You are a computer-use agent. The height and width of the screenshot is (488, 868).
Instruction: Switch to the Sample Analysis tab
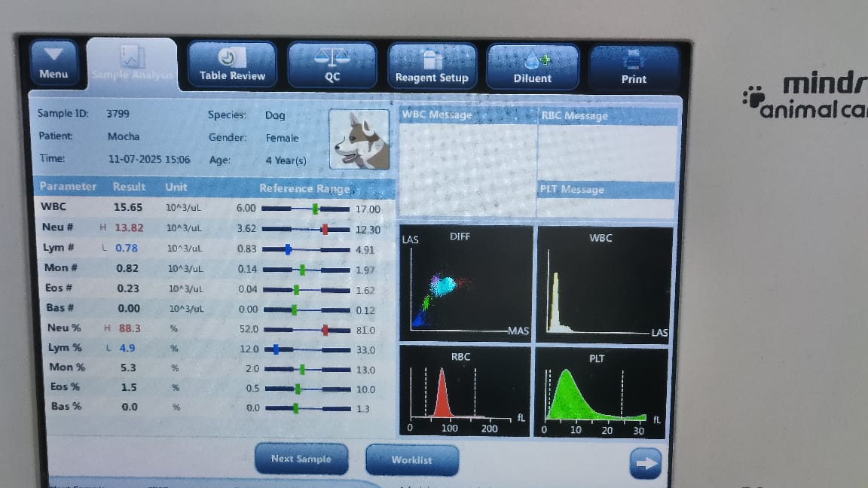click(x=132, y=64)
